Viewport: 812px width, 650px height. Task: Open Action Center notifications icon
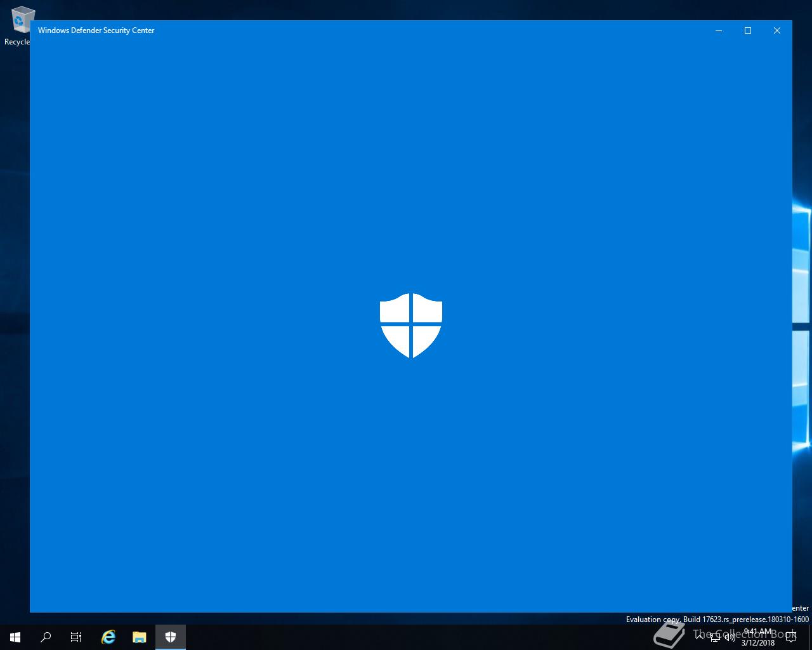point(790,637)
